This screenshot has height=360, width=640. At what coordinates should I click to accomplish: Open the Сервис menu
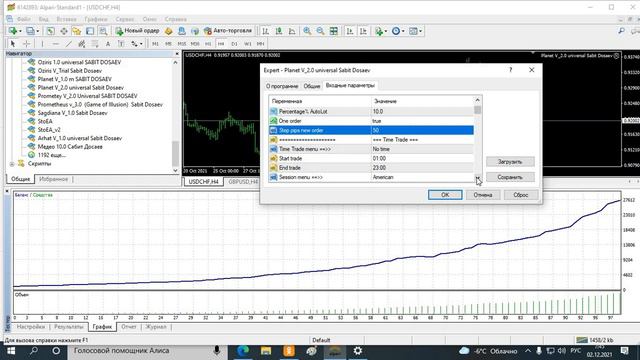pos(124,19)
